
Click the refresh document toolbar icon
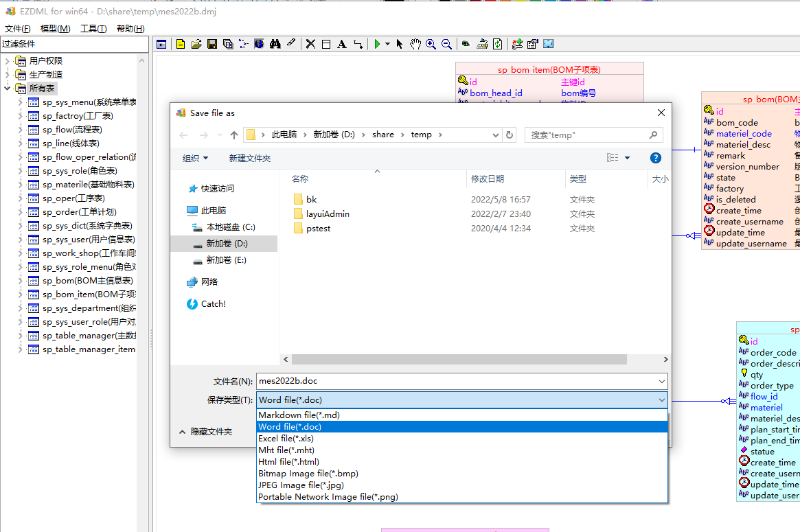click(497, 45)
